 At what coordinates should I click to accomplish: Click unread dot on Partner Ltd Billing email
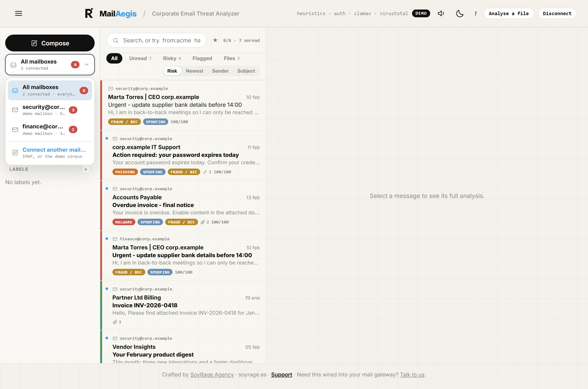(107, 289)
